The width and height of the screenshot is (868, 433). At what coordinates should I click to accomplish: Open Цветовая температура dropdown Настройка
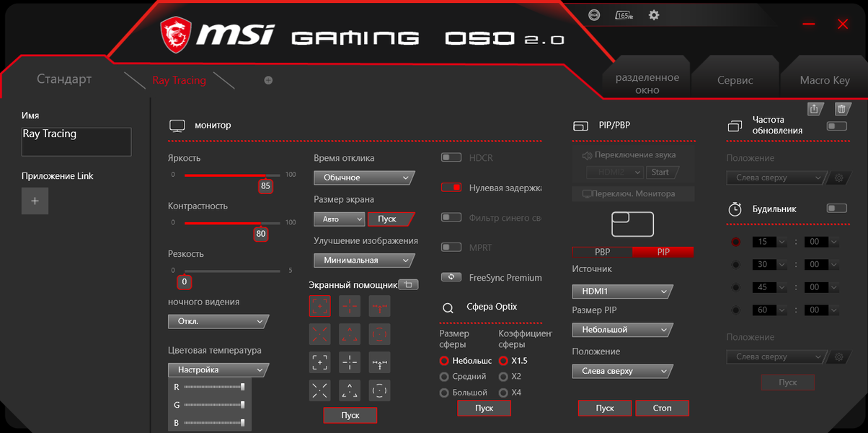(218, 369)
